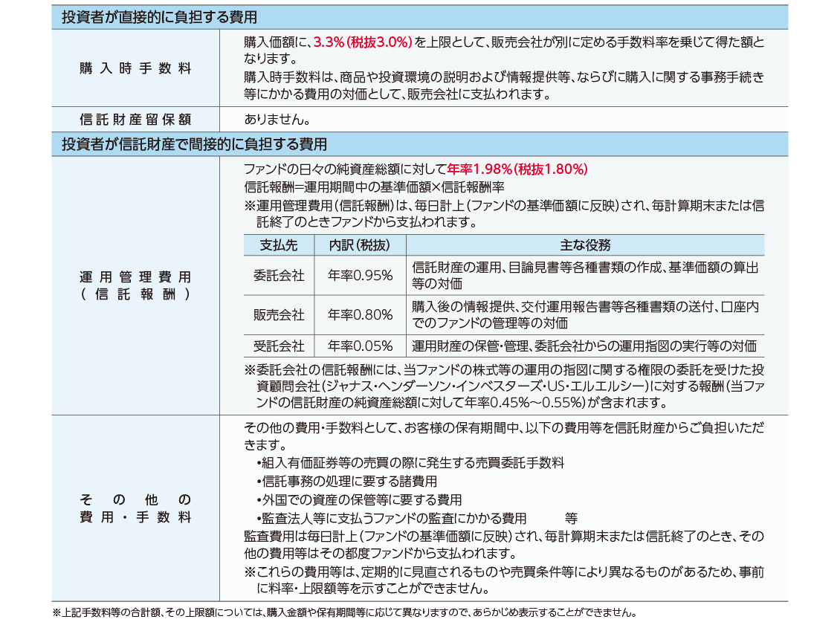The image size is (840, 625).
Task: Click the 内訳(税抜) column header
Action: (360, 246)
